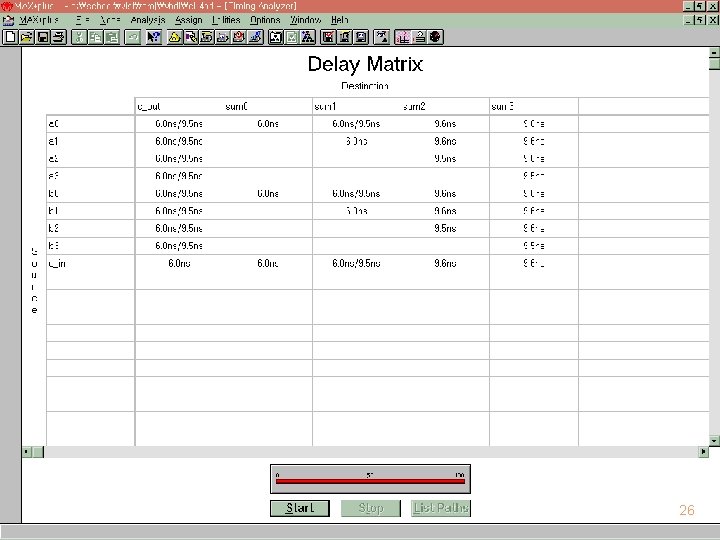Screen dimensions: 720x540
Task: Set project to current file icon
Action: [292, 37]
